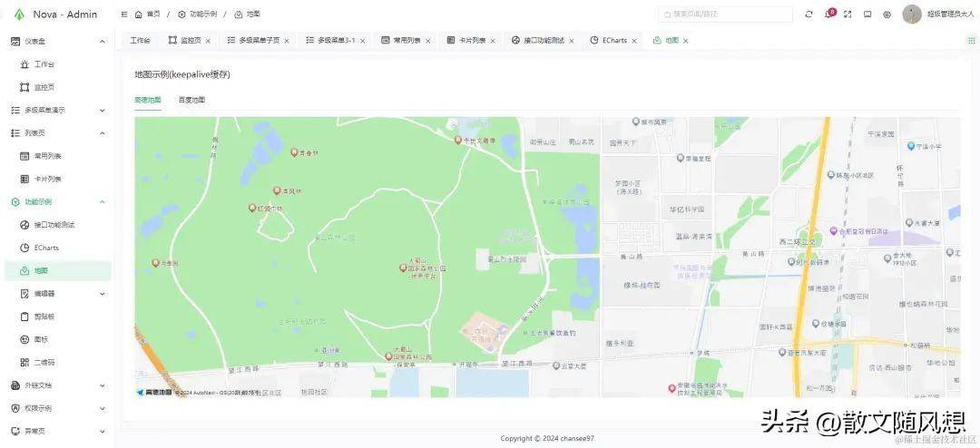The height and width of the screenshot is (448, 980).
Task: Select the 地图 item in the sidebar
Action: [58, 270]
